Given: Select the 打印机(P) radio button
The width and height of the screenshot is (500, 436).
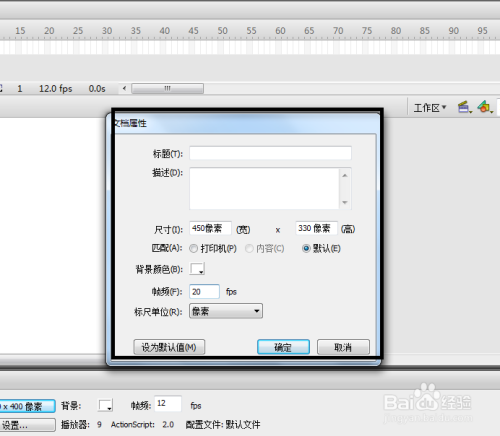Looking at the screenshot, I should click(194, 249).
